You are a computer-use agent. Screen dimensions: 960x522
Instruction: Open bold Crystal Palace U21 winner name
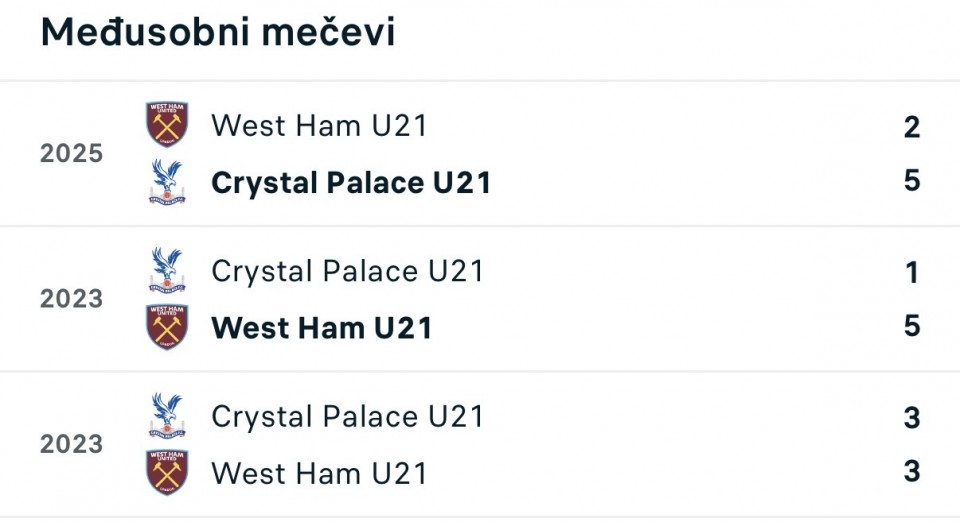tap(351, 183)
